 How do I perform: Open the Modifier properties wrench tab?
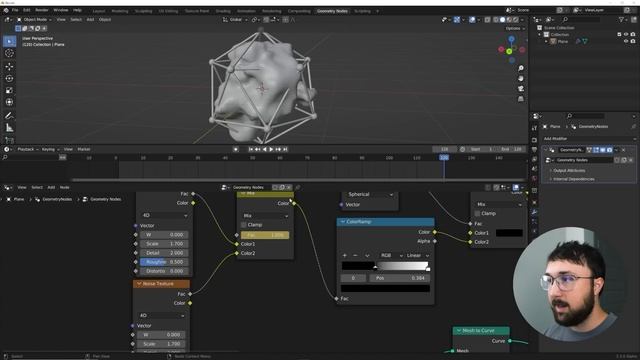pyautogui.click(x=534, y=212)
